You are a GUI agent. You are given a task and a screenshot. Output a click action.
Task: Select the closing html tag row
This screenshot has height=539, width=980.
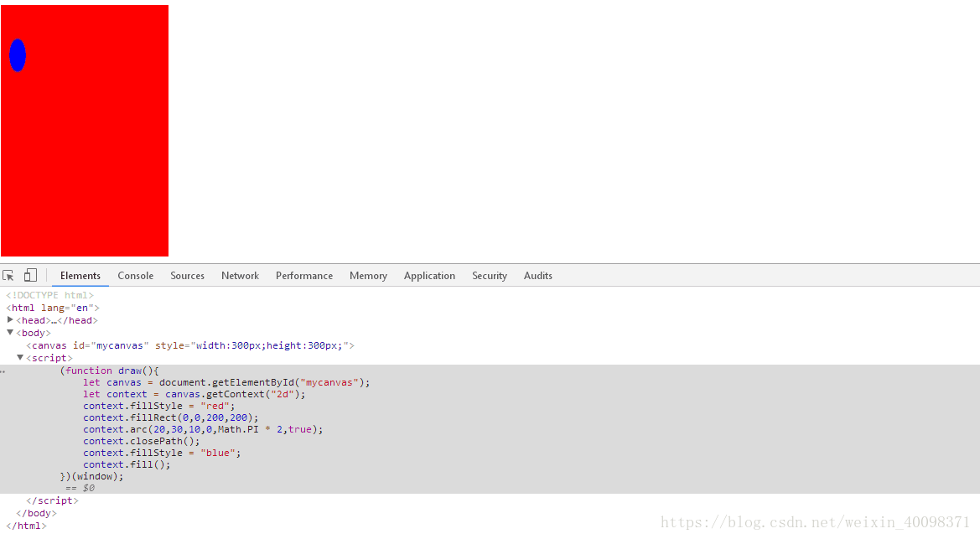(x=26, y=526)
